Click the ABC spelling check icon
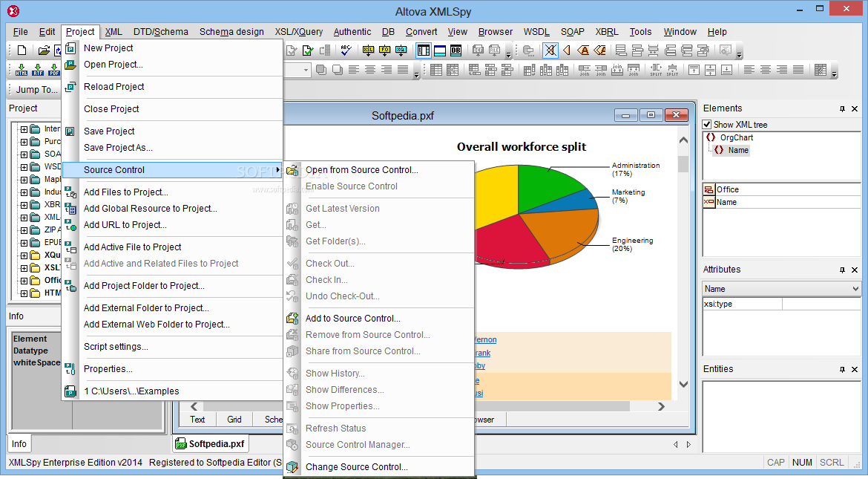The image size is (868, 479). tap(346, 50)
